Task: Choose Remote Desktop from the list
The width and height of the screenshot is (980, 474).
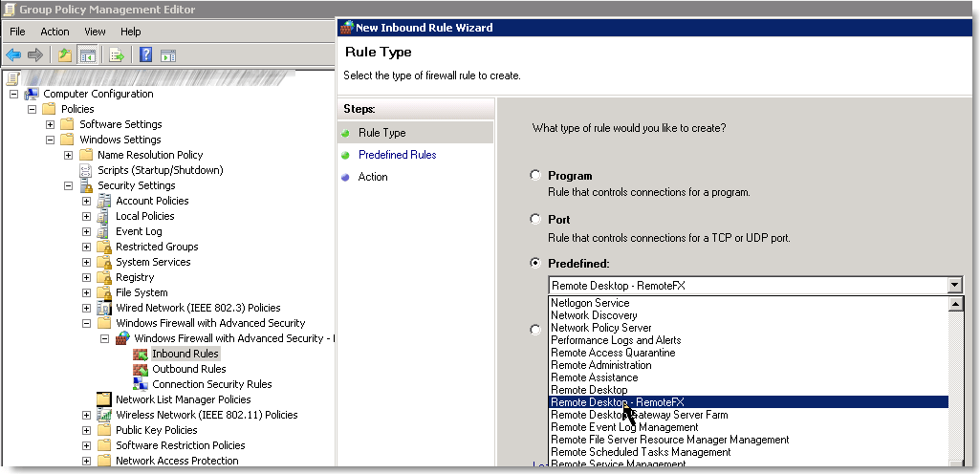Action: (x=749, y=390)
